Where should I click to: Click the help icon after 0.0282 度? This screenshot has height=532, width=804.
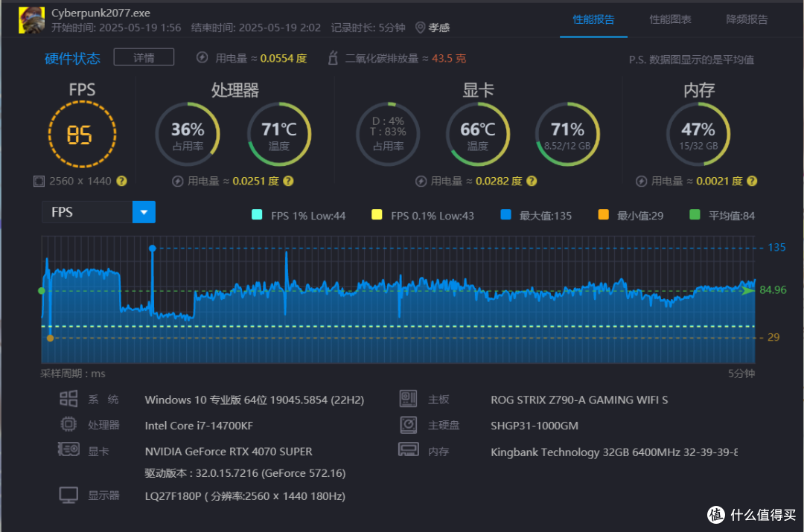(x=532, y=181)
